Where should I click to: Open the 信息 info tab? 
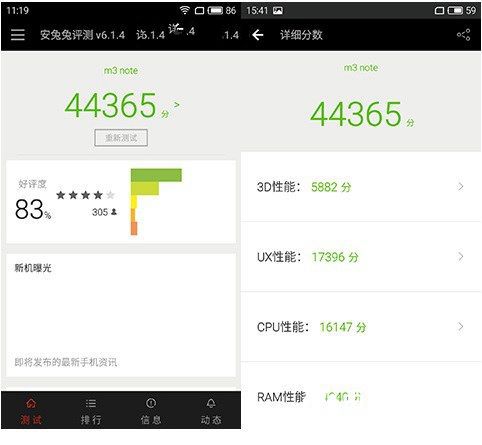pyautogui.click(x=151, y=411)
